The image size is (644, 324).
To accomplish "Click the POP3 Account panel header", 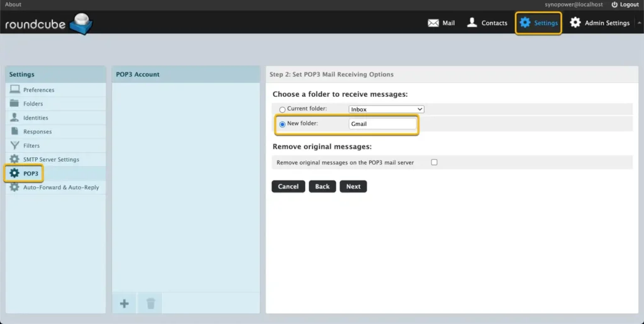I will coord(186,74).
